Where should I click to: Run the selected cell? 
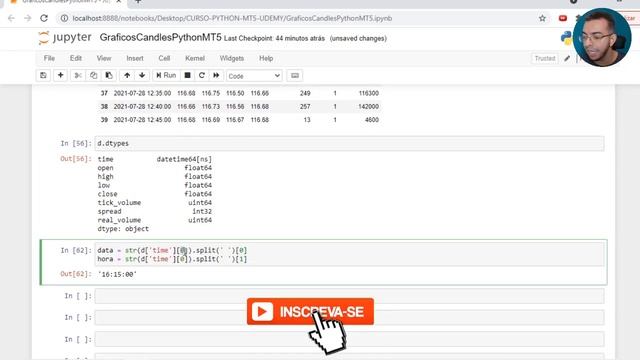tap(166, 76)
